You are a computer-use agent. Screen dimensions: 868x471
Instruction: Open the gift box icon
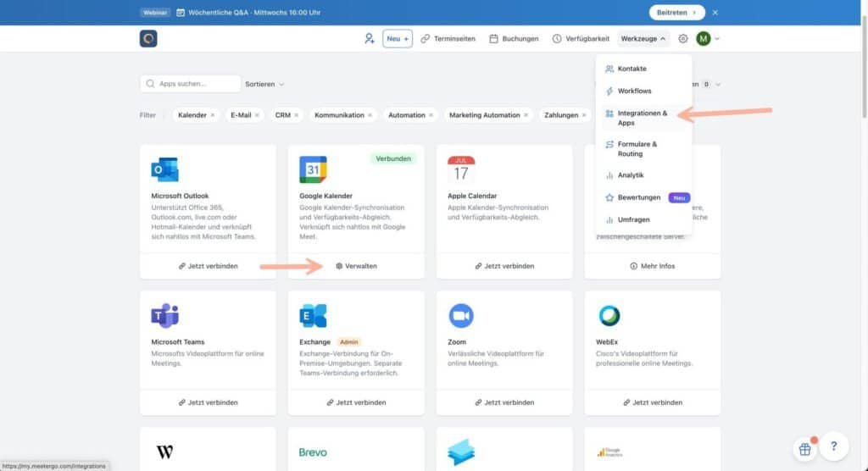[x=805, y=449]
